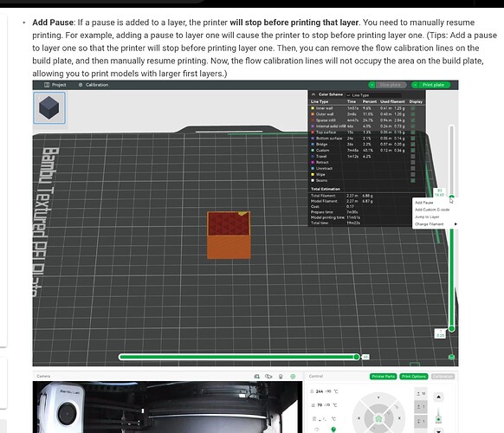The height and width of the screenshot is (433, 504).
Task: Click the extruder up arrow button
Action: pyautogui.click(x=438, y=397)
